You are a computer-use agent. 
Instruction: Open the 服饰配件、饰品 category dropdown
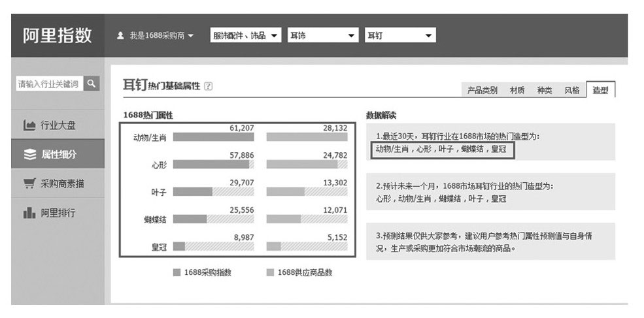coord(246,35)
